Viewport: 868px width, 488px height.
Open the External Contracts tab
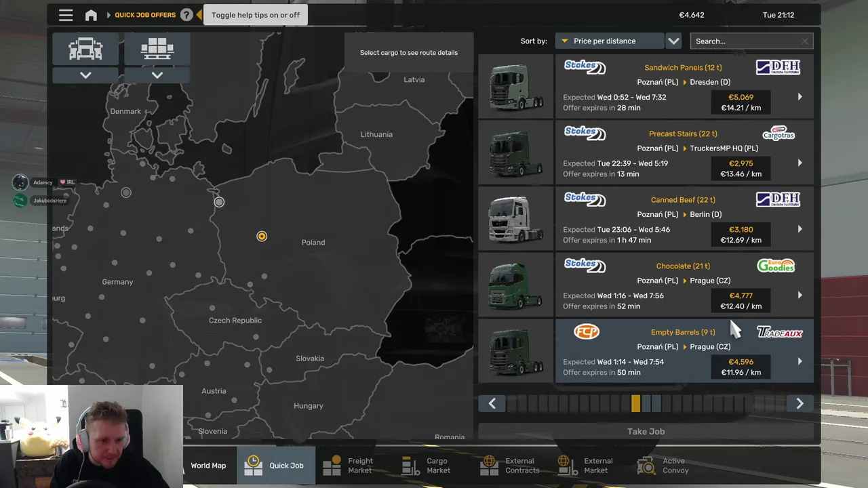click(x=510, y=466)
